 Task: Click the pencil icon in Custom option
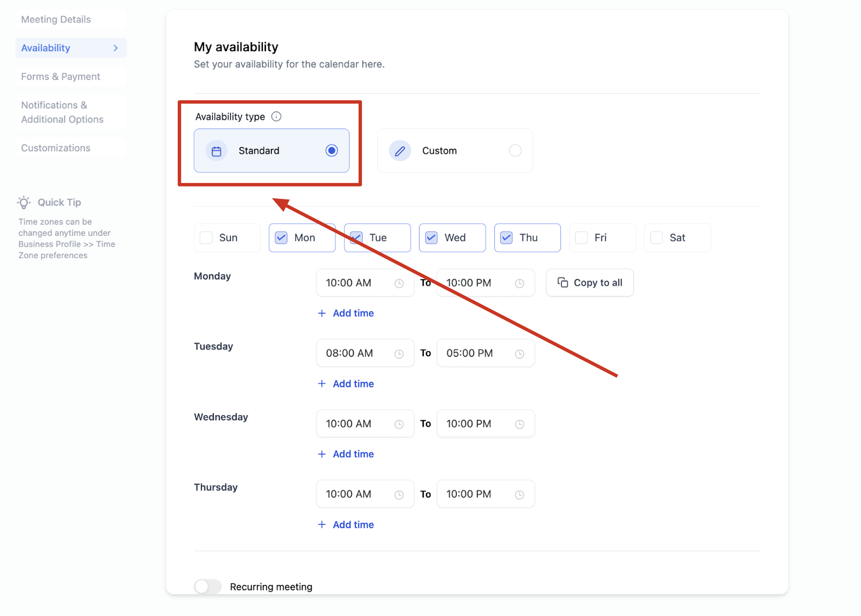pos(400,151)
